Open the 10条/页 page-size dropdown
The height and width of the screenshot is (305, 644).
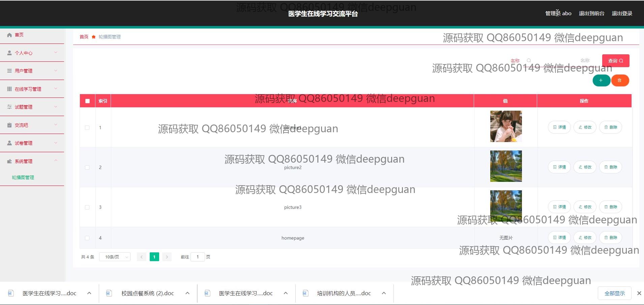[115, 257]
